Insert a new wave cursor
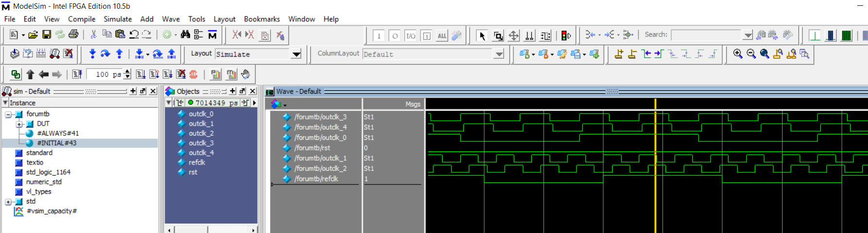This screenshot has width=868, height=233. 619,54
